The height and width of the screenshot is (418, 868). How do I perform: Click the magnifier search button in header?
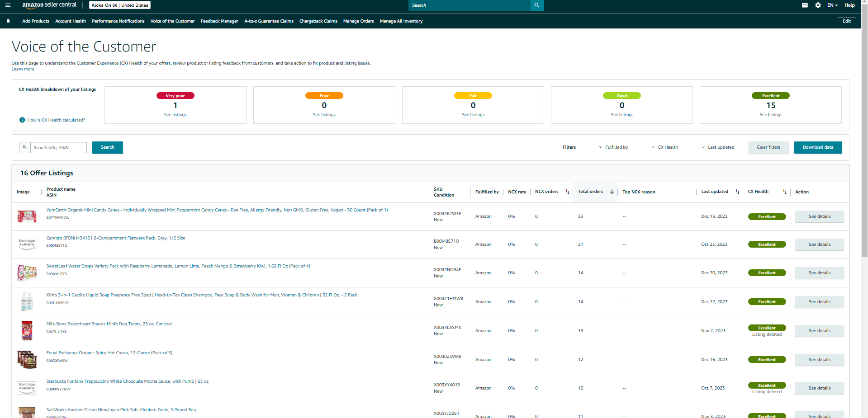[537, 5]
